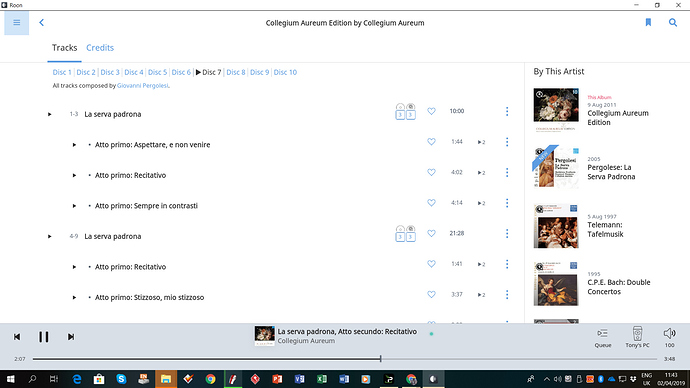The image size is (690, 388).
Task: Favorite Atto primo: Aspettare, e non venire
Action: pyautogui.click(x=431, y=142)
